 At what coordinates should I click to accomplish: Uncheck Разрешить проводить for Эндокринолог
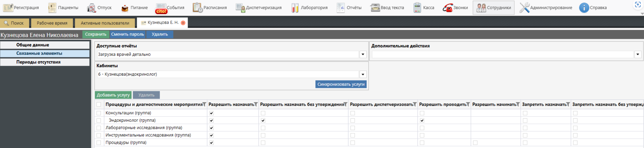point(422,120)
